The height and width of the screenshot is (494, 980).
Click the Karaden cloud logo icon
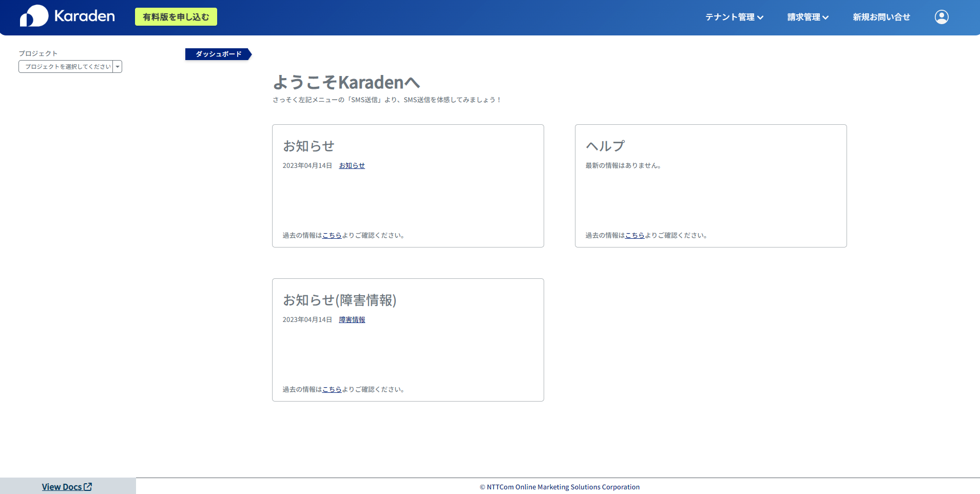[x=34, y=16]
